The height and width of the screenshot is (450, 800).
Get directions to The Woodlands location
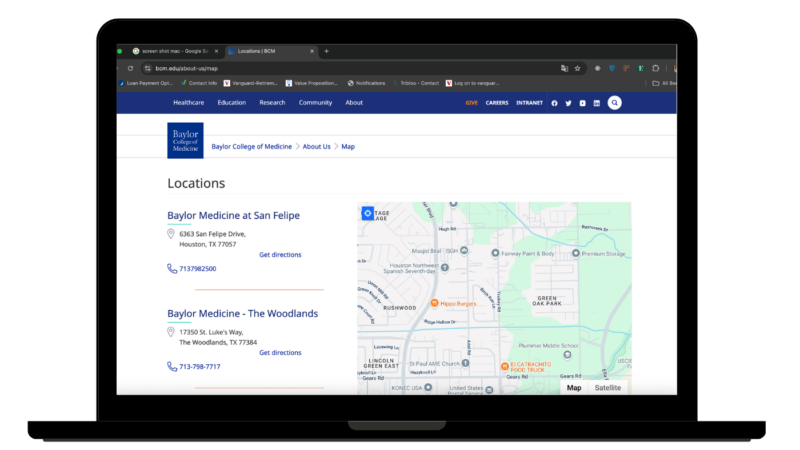point(280,353)
